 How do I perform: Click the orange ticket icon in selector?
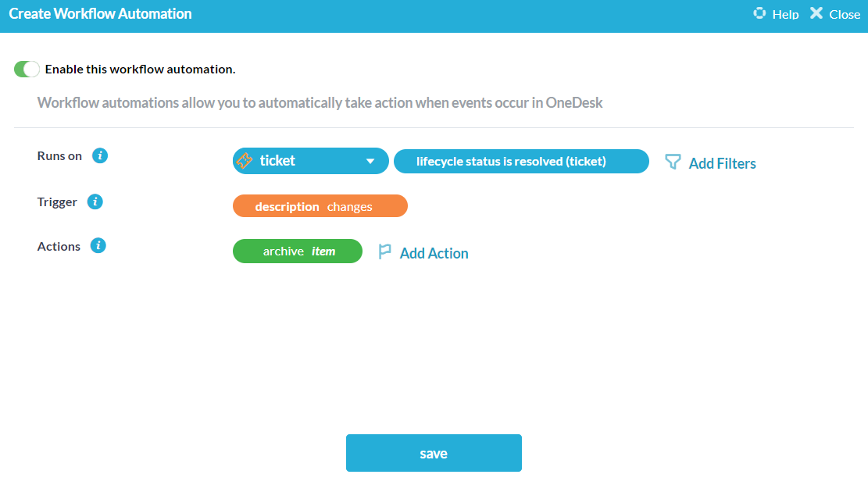point(245,161)
